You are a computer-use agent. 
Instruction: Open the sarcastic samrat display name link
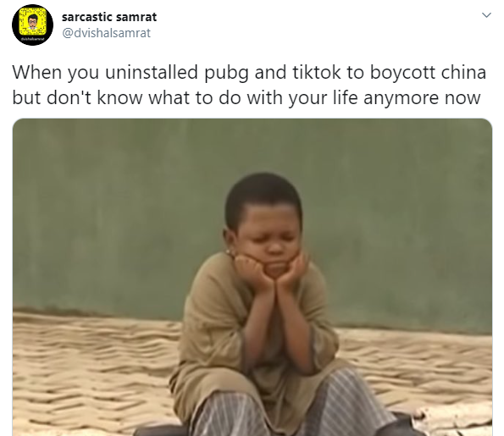coord(109,17)
